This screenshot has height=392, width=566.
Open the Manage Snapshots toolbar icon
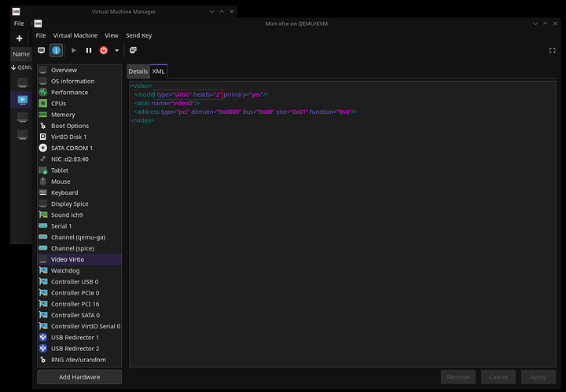click(133, 50)
